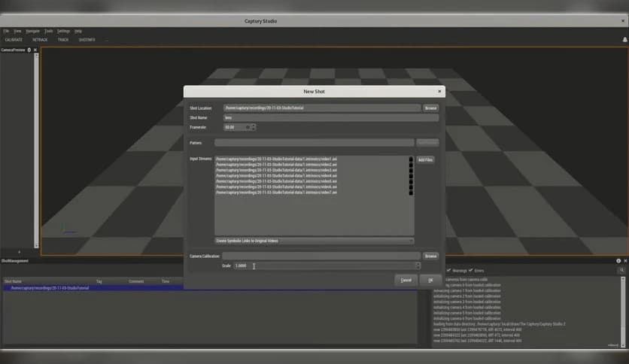Switch to the RETRACK tab

40,40
